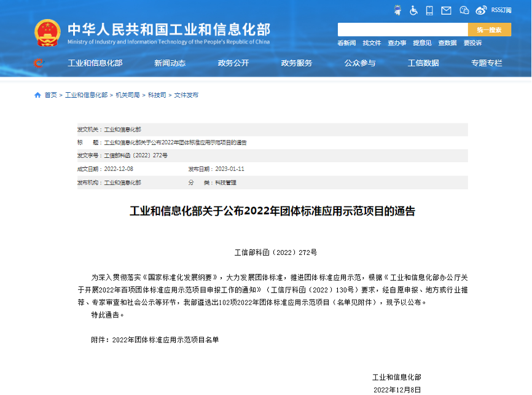Screen dimensions: 532x395
Task: Click 工业和信息化部 breadcrumb link
Action: tap(86, 95)
